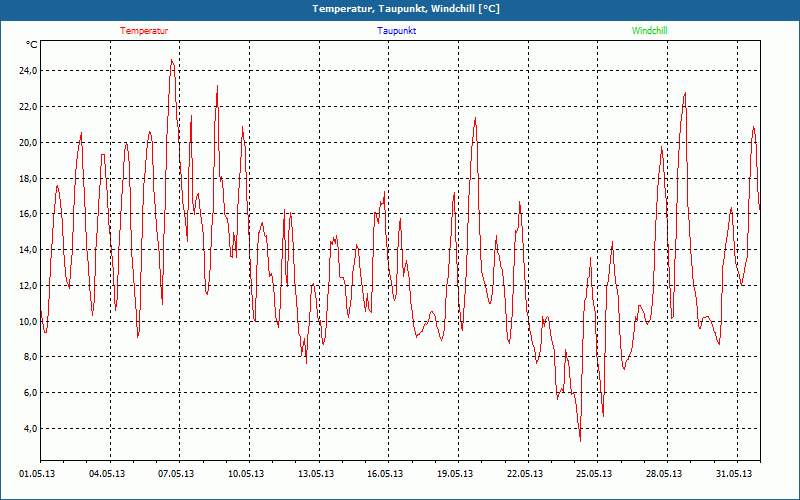Select the 20,0 y-axis value
800x500 pixels.
tap(28, 142)
